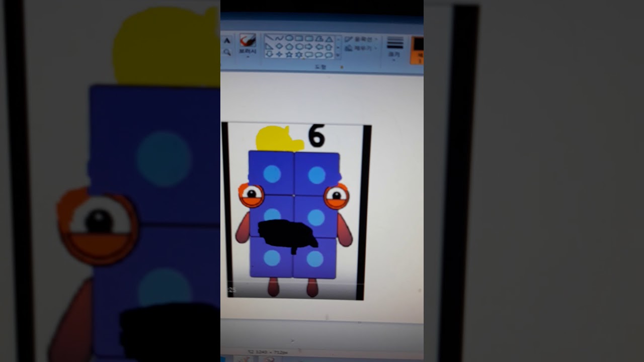Select the Rounded rectangle shape

(x=309, y=38)
